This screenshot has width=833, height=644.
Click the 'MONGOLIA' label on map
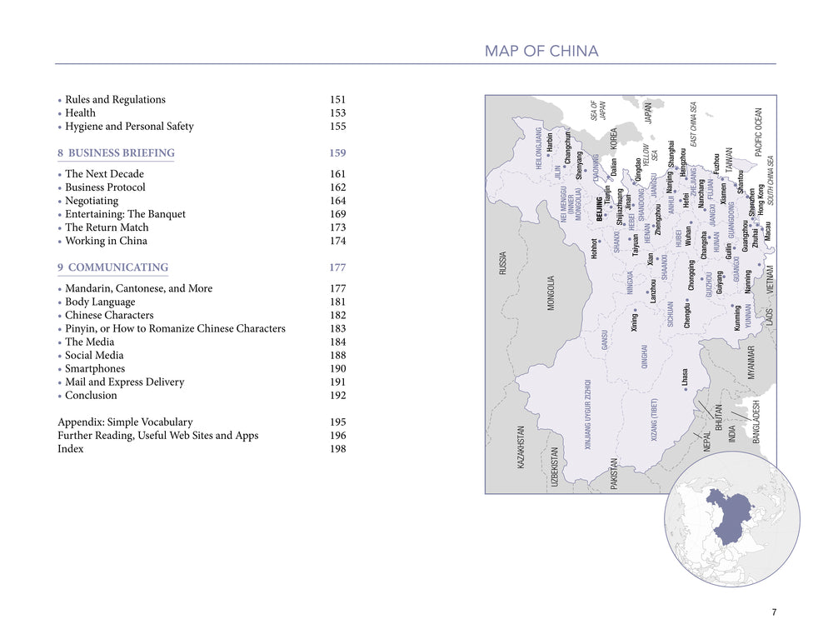[551, 292]
